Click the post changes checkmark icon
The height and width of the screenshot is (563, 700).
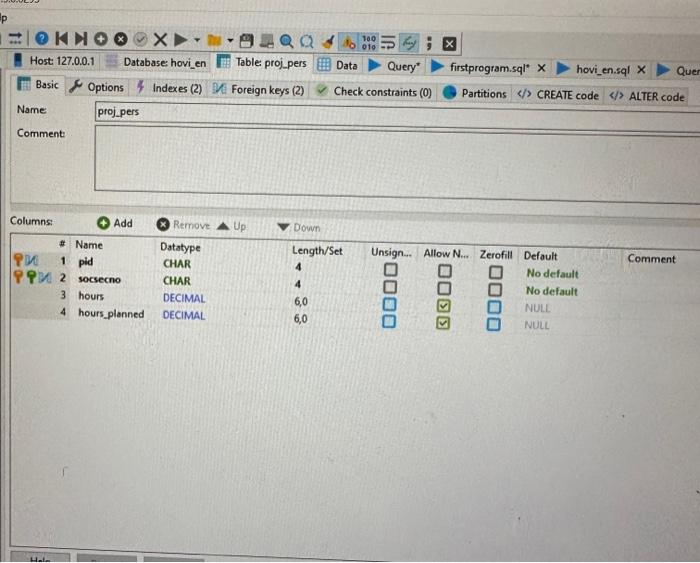[x=140, y=40]
